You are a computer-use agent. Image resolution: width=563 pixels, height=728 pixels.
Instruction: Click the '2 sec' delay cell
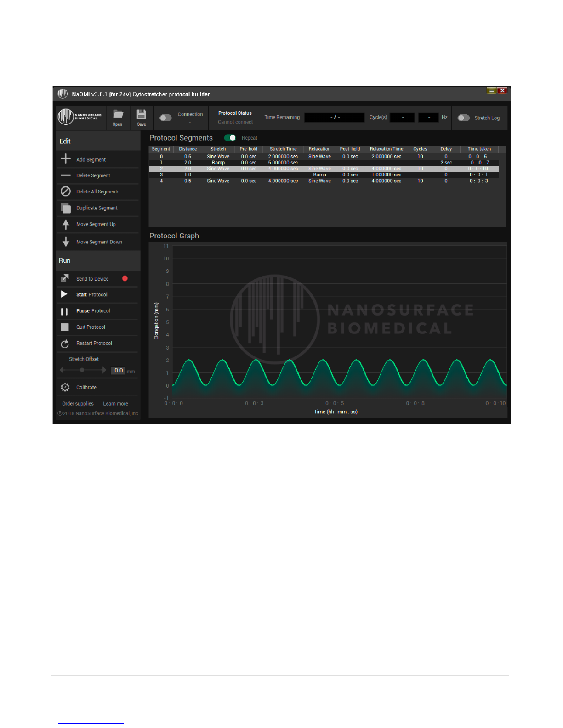pyautogui.click(x=446, y=163)
